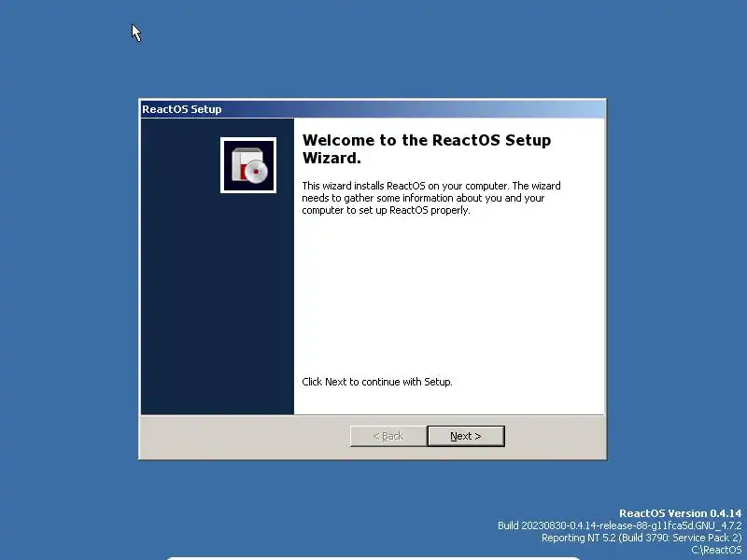This screenshot has height=560, width=747.
Task: Click the ReactOS Setup title bar
Action: pyautogui.click(x=373, y=109)
